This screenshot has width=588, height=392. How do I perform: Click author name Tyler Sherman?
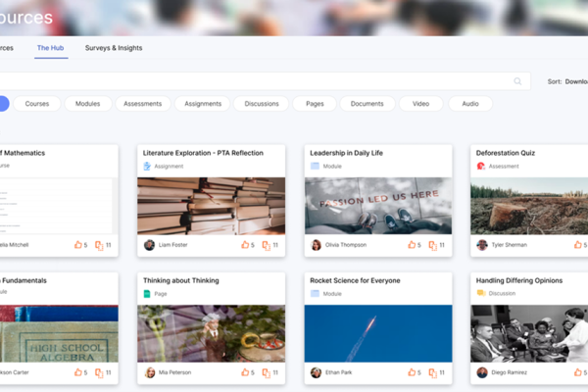point(510,245)
